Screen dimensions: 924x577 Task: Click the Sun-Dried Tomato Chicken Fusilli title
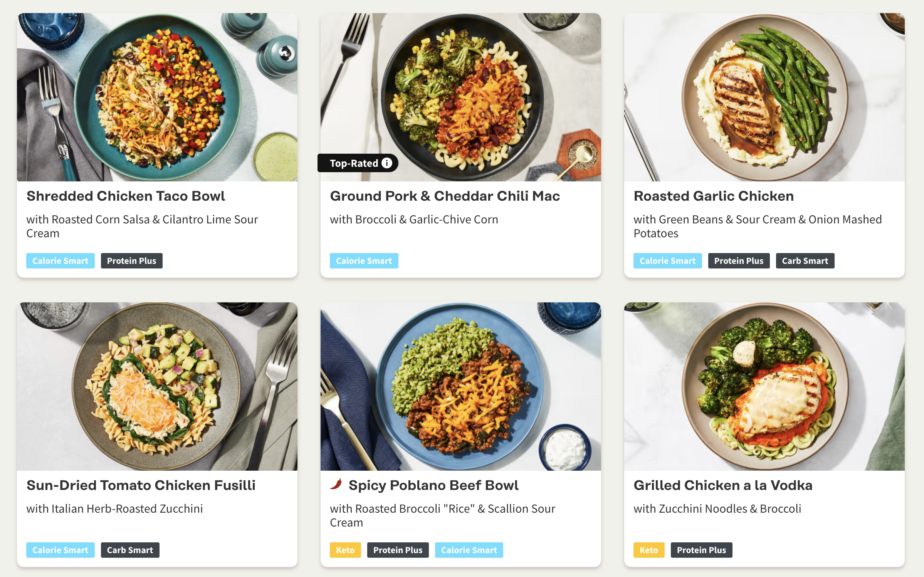141,485
